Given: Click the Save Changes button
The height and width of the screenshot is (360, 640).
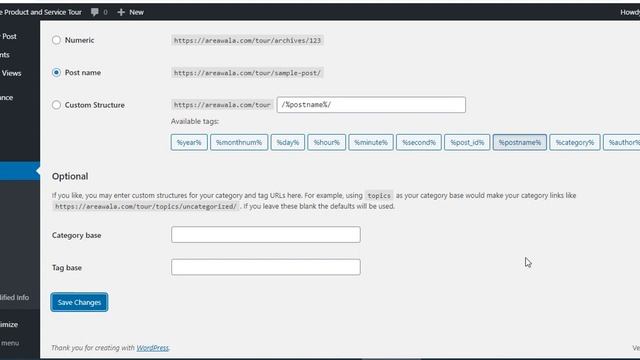Looking at the screenshot, I should click(79, 302).
